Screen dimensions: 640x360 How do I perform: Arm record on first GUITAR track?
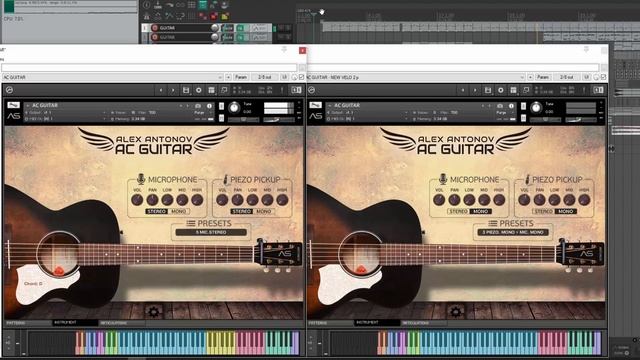pyautogui.click(x=155, y=28)
